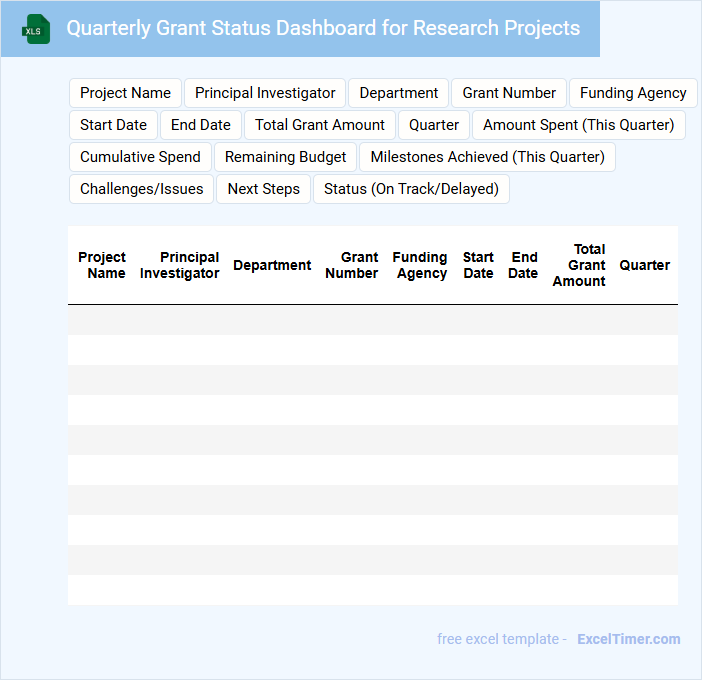The width and height of the screenshot is (702, 680).
Task: Click the Total Grant Amount column header
Action: 580,265
